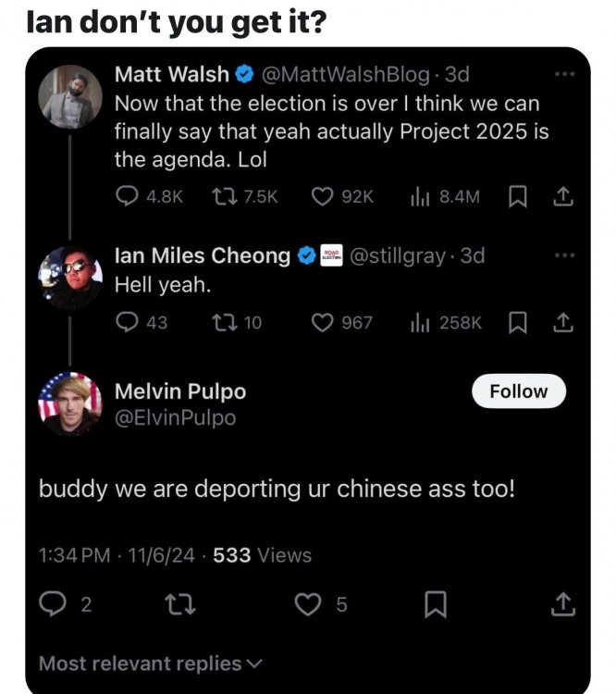
Task: Bookmark Ian Miles Cheong's reply
Action: [516, 321]
